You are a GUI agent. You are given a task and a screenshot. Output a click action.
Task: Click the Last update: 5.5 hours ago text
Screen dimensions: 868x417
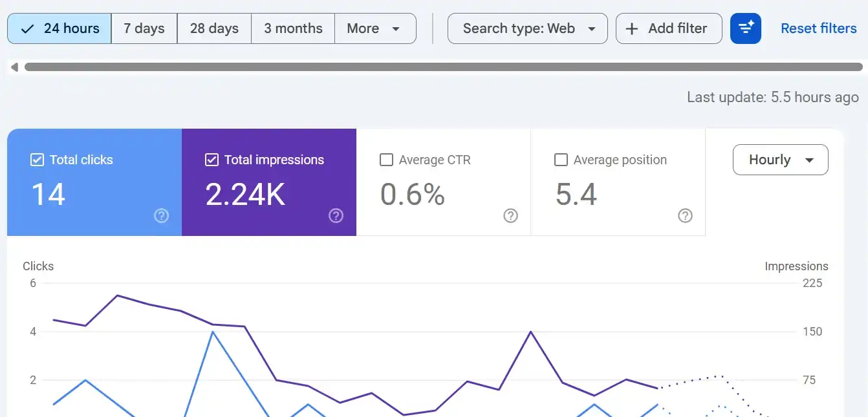773,98
